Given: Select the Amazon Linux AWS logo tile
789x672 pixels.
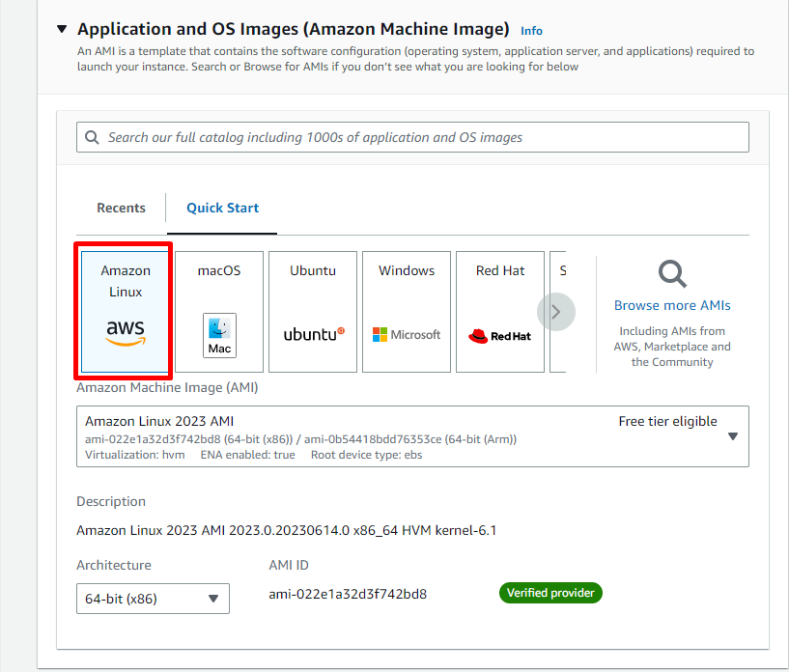Looking at the screenshot, I should tap(126, 312).
